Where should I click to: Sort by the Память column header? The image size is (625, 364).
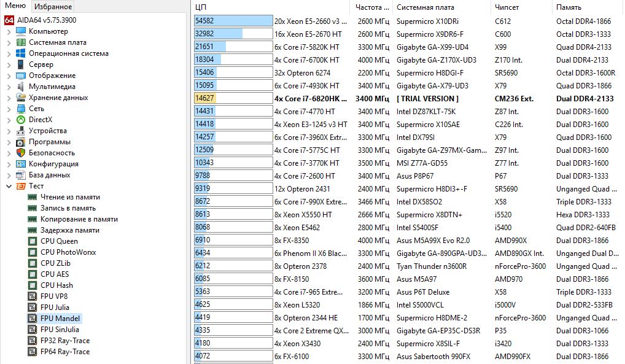click(588, 7)
